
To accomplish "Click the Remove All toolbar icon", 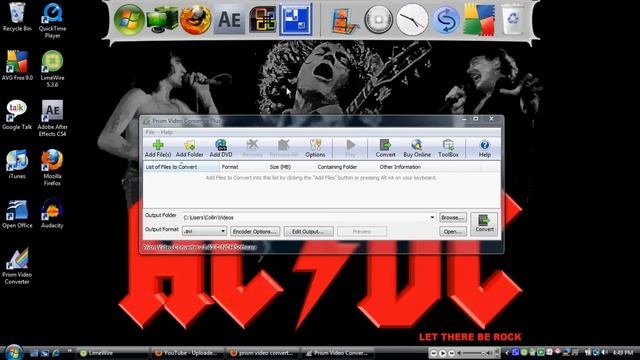I will (x=284, y=148).
